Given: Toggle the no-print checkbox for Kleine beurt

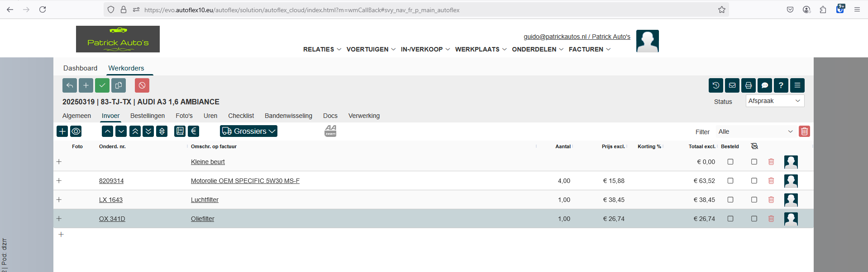Looking at the screenshot, I should click(x=754, y=162).
